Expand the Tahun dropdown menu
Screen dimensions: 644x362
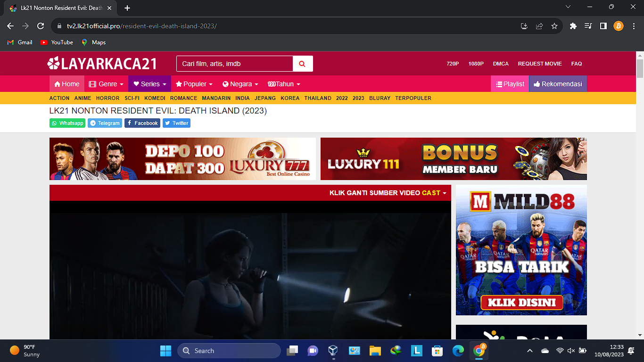(x=284, y=84)
